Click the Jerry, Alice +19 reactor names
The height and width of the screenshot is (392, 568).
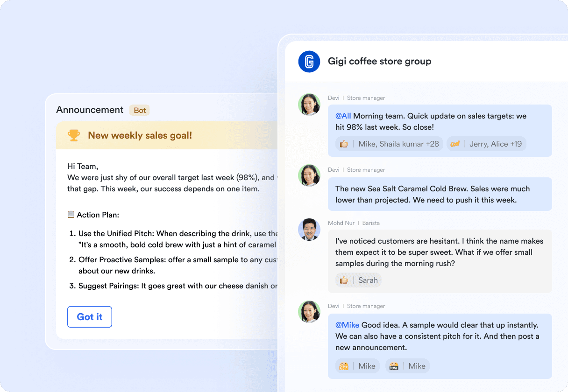click(496, 144)
